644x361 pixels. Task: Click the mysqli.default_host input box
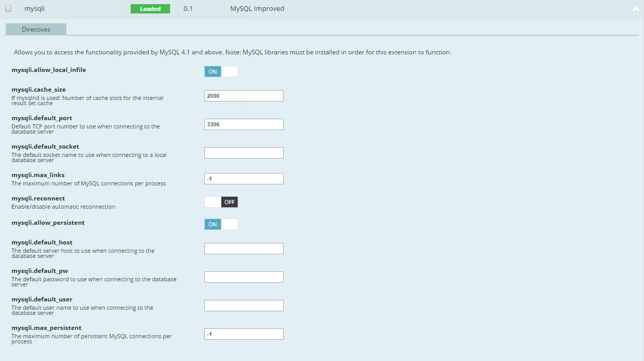pyautogui.click(x=244, y=249)
